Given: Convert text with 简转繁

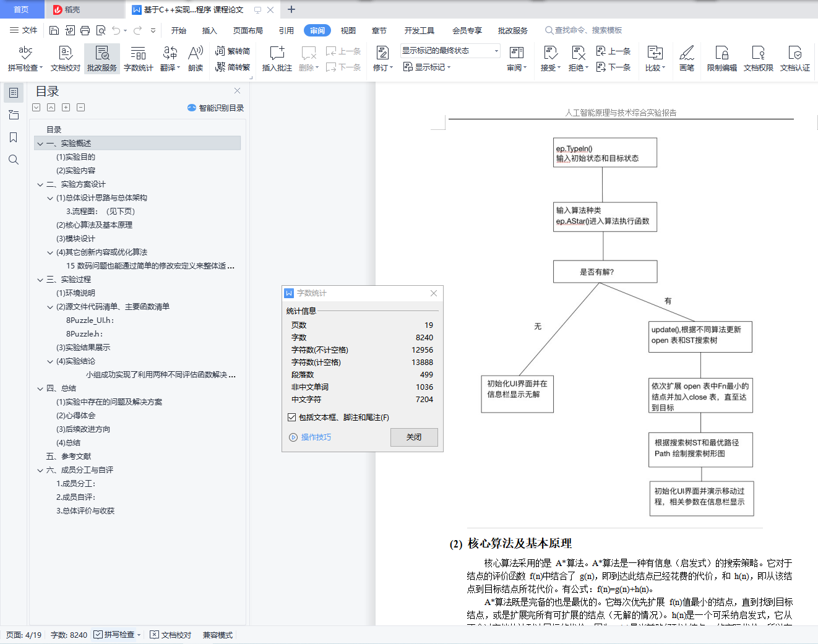Looking at the screenshot, I should click(x=233, y=67).
